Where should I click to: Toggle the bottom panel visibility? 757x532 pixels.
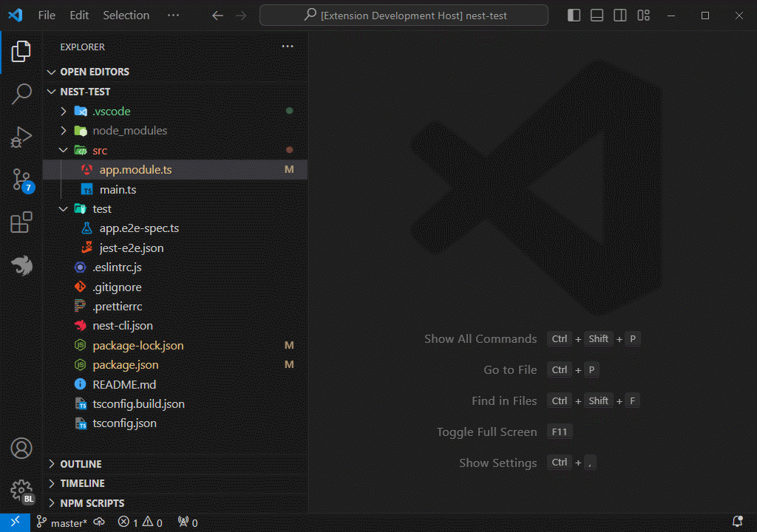[597, 15]
